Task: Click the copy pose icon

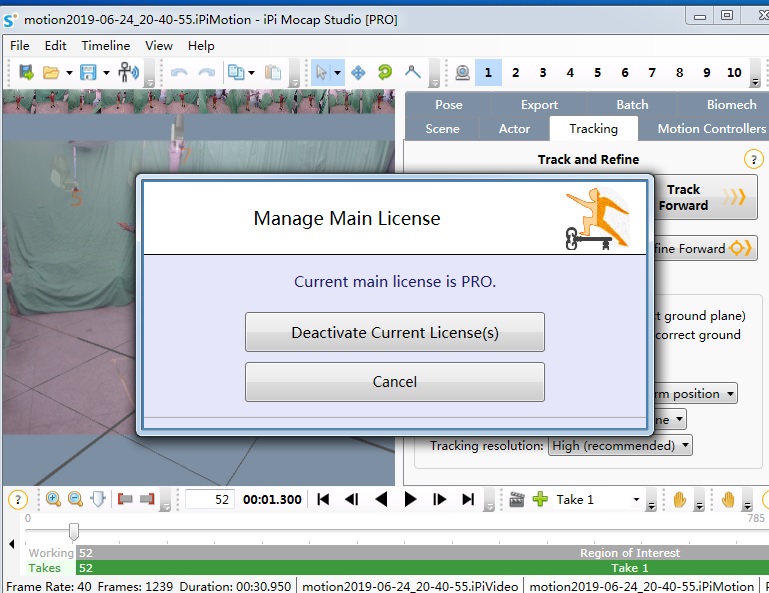Action: (236, 73)
